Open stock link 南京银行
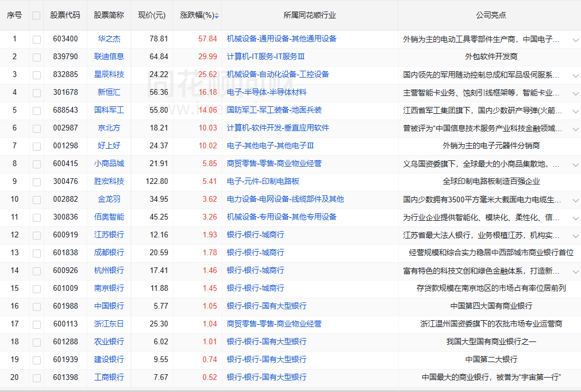 click(109, 289)
